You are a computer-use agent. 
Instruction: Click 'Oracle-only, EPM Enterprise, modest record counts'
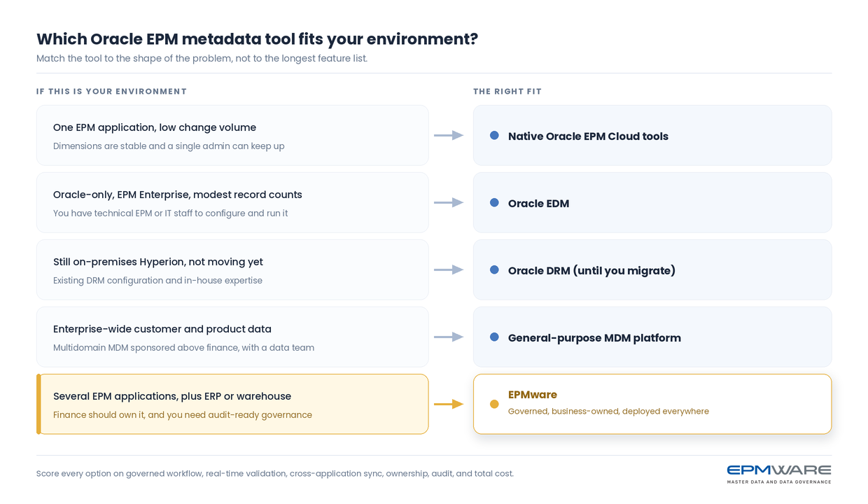pos(178,195)
